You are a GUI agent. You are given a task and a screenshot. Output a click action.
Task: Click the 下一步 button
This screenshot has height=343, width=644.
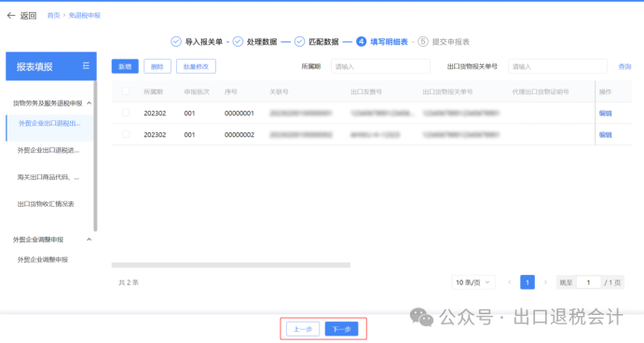click(x=341, y=329)
